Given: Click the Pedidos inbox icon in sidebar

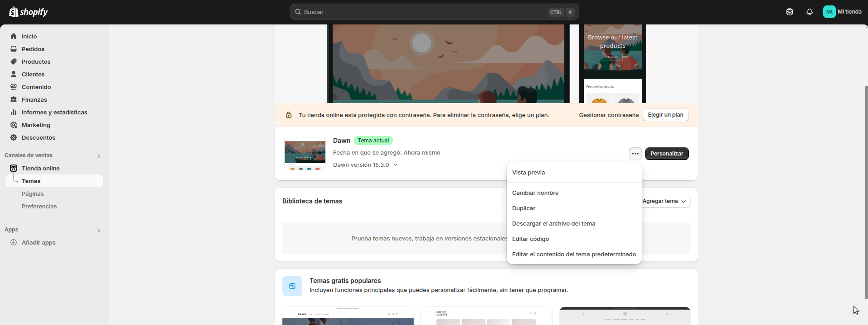Looking at the screenshot, I should coord(14,49).
